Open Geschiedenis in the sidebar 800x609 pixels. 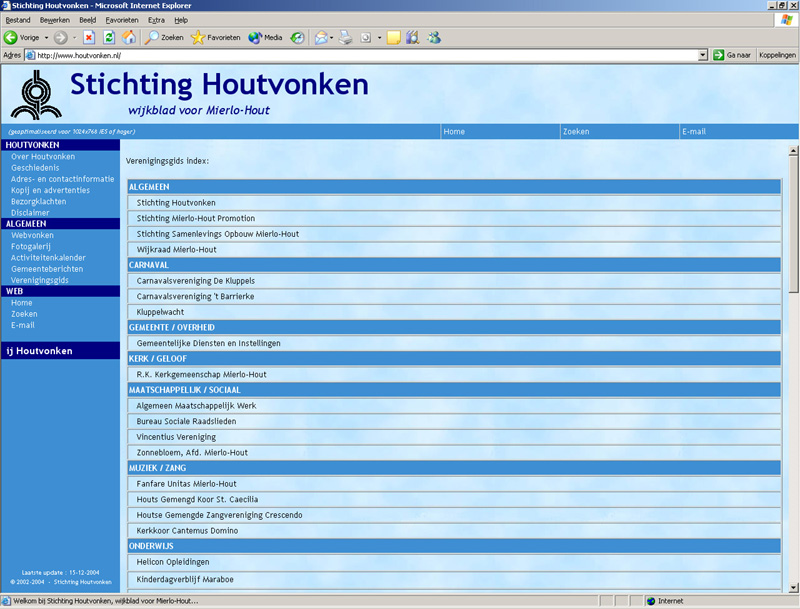tap(35, 168)
